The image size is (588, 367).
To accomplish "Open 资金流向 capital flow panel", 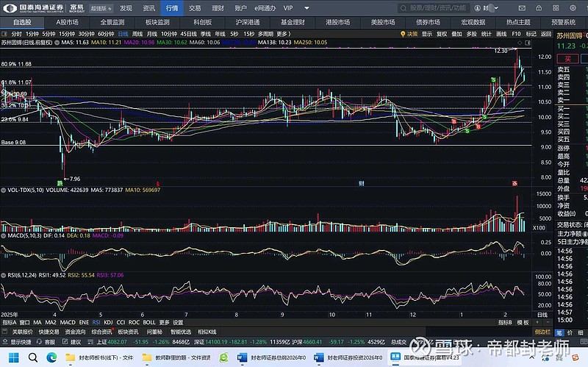I will pyautogui.click(x=75, y=332).
